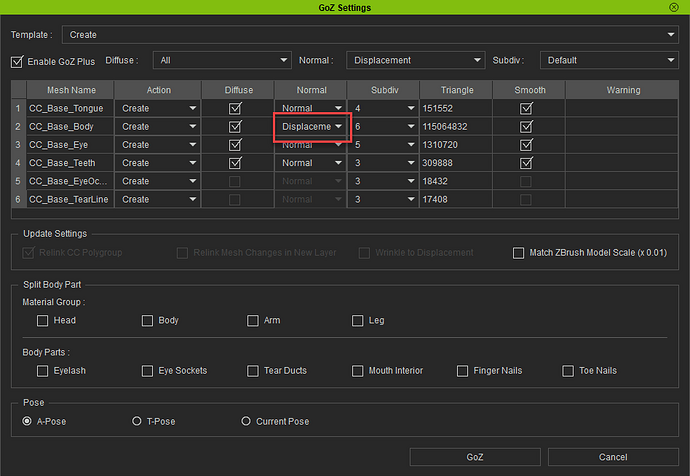Check the Leg material group box
The height and width of the screenshot is (476, 690).
coord(357,320)
